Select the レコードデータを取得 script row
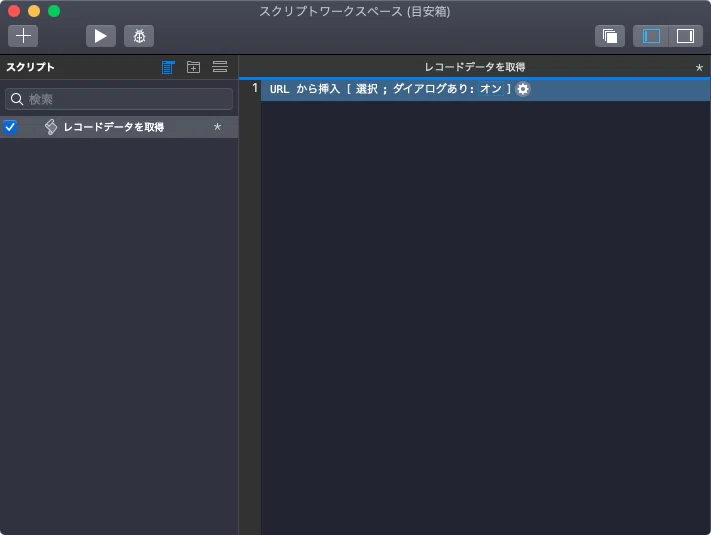This screenshot has width=711, height=535. pyautogui.click(x=119, y=127)
